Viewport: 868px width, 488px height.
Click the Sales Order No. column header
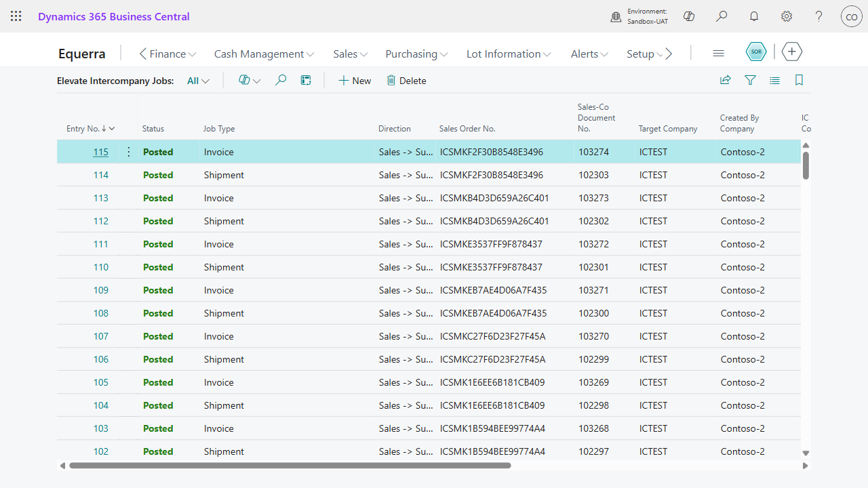point(467,129)
